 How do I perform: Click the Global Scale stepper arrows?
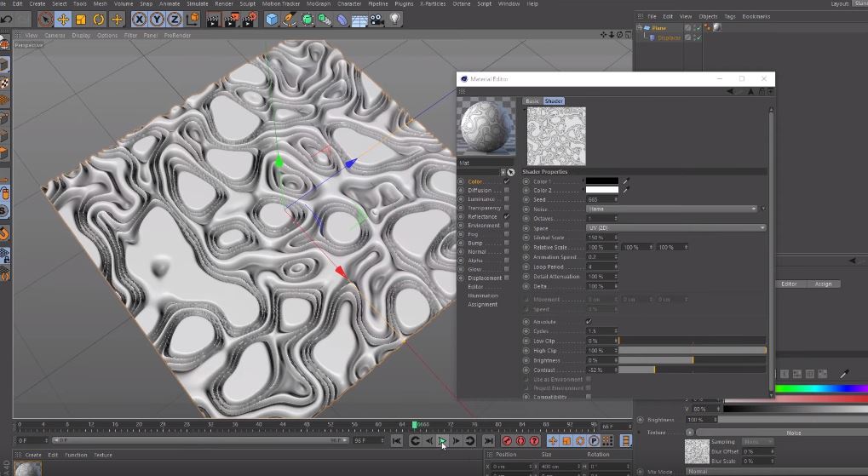pos(616,238)
